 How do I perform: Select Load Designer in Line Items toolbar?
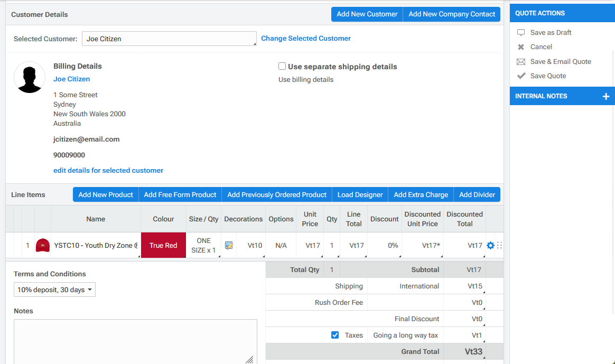pyautogui.click(x=360, y=194)
